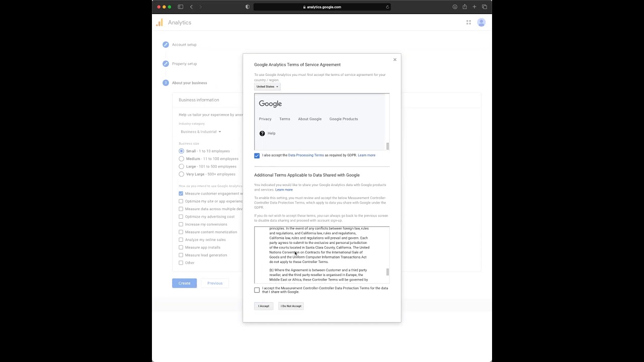Click the Controller Terms scrollbar thumb
Screen dimensions: 644x362
click(x=387, y=272)
